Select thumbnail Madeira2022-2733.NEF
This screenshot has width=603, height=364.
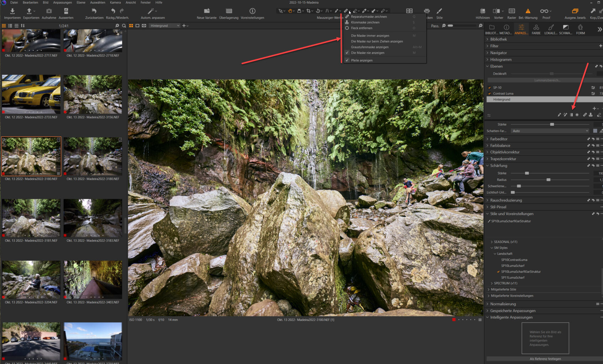click(31, 94)
